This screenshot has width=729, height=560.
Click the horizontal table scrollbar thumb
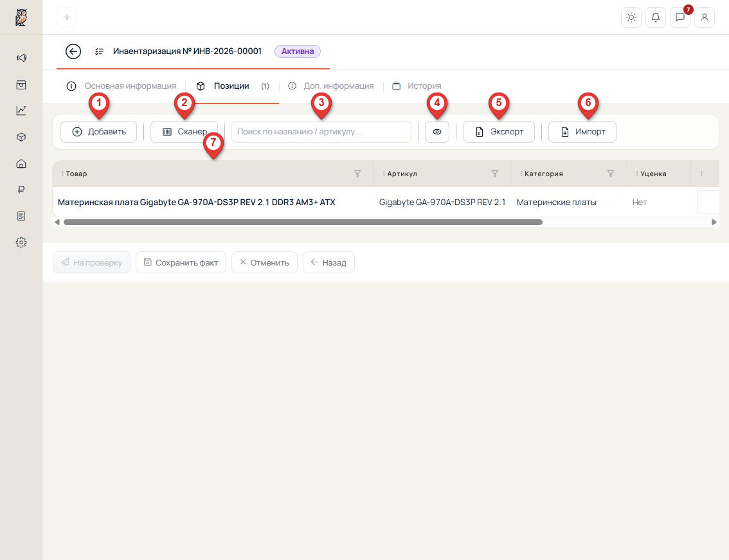303,222
